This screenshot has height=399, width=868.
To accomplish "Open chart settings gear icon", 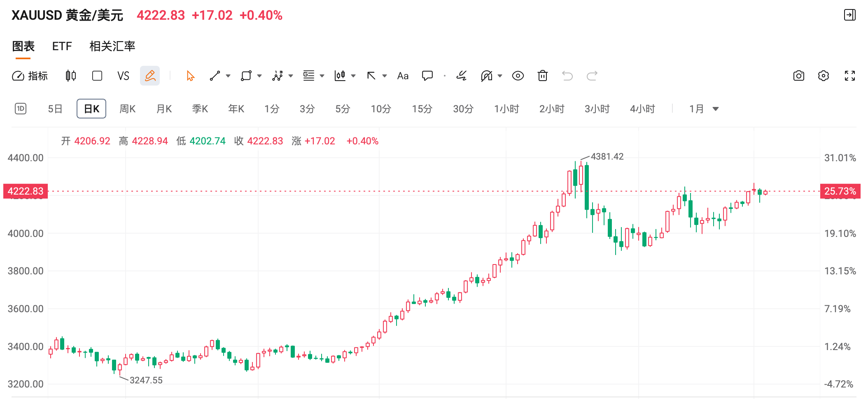I will (823, 76).
